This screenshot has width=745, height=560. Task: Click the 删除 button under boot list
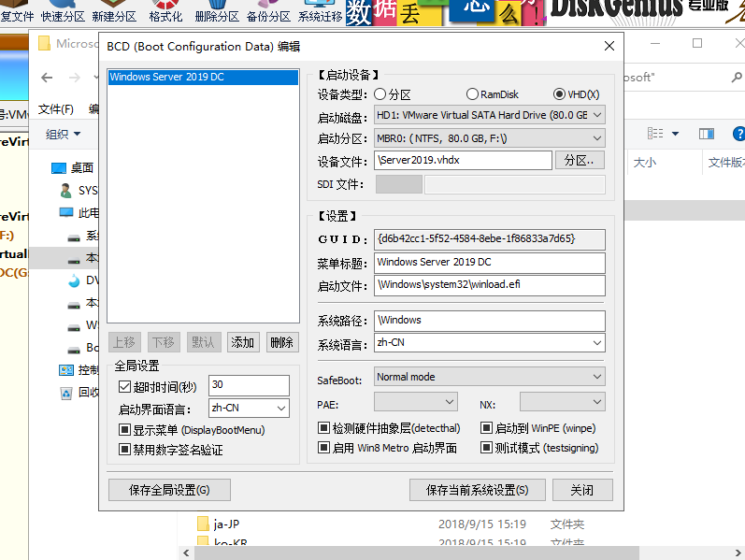click(282, 342)
